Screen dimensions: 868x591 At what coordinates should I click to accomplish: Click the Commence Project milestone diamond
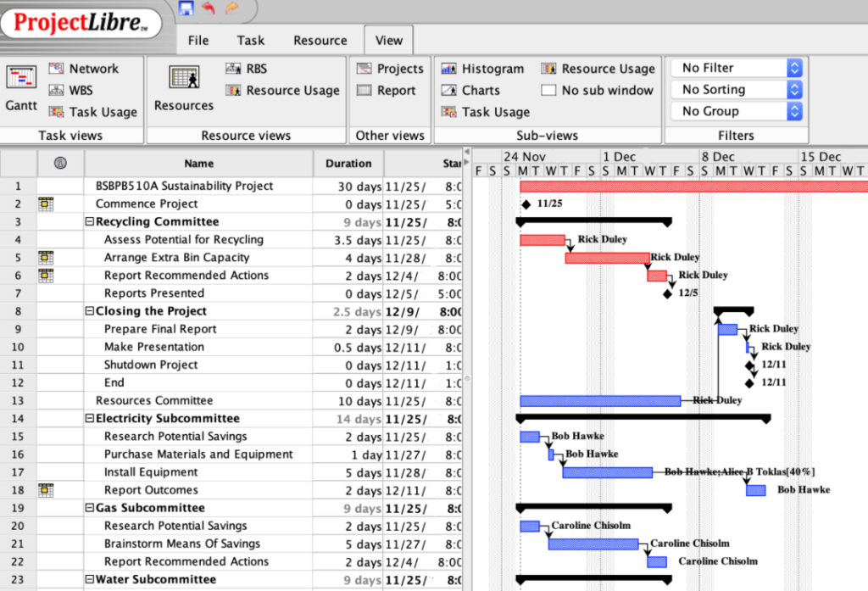[526, 204]
